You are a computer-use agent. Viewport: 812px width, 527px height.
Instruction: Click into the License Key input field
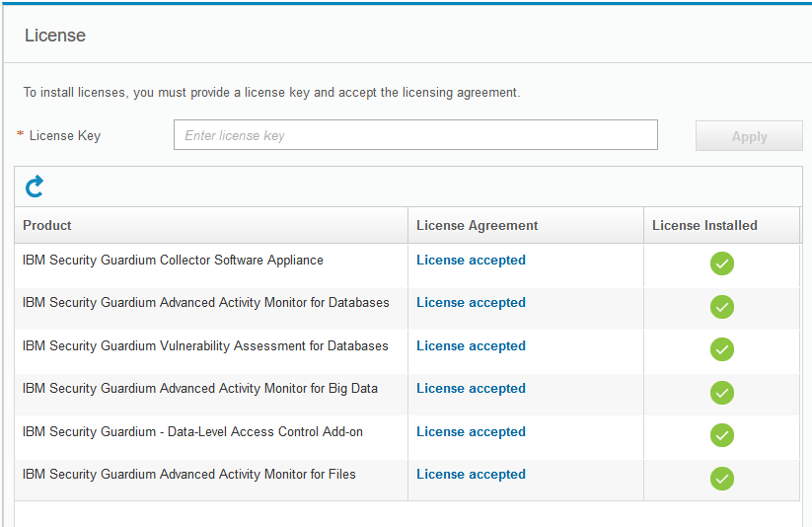pyautogui.click(x=415, y=135)
